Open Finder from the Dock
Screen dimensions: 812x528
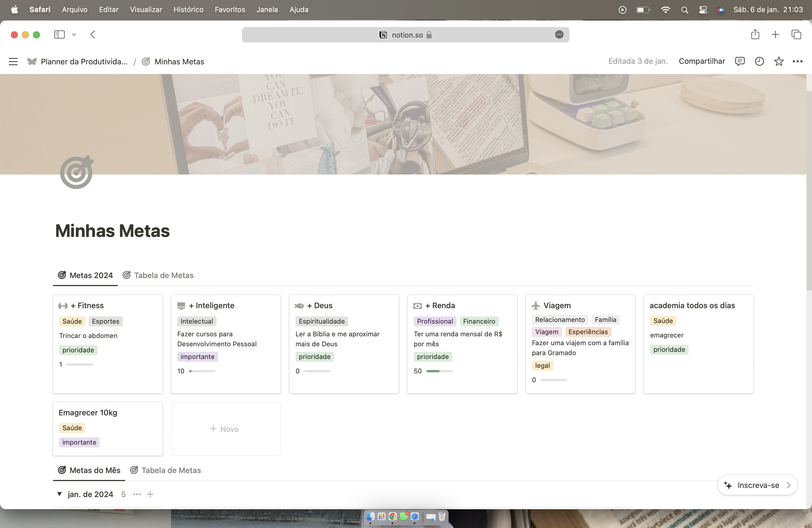pyautogui.click(x=371, y=516)
